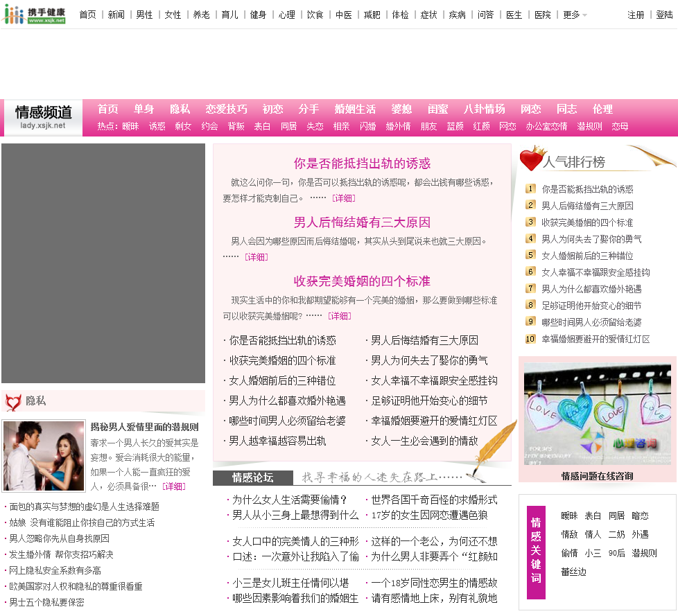Open 男士五个隐私要保密 article
The width and height of the screenshot is (678, 616).
tap(46, 602)
